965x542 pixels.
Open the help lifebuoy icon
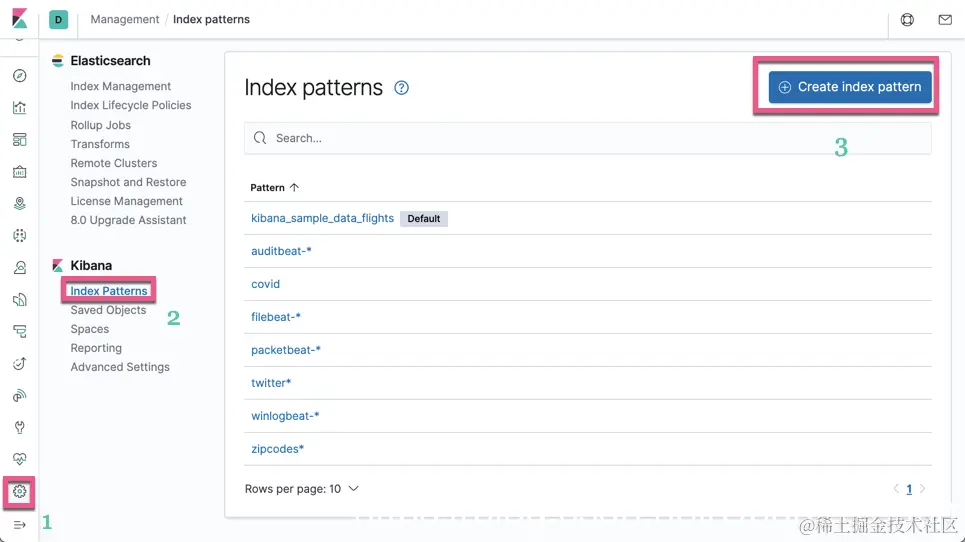[907, 20]
